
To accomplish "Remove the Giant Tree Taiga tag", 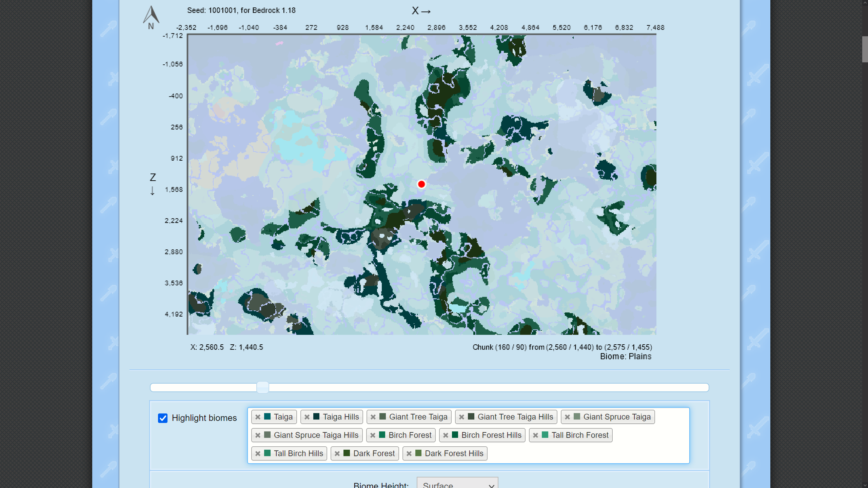I will pyautogui.click(x=373, y=417).
